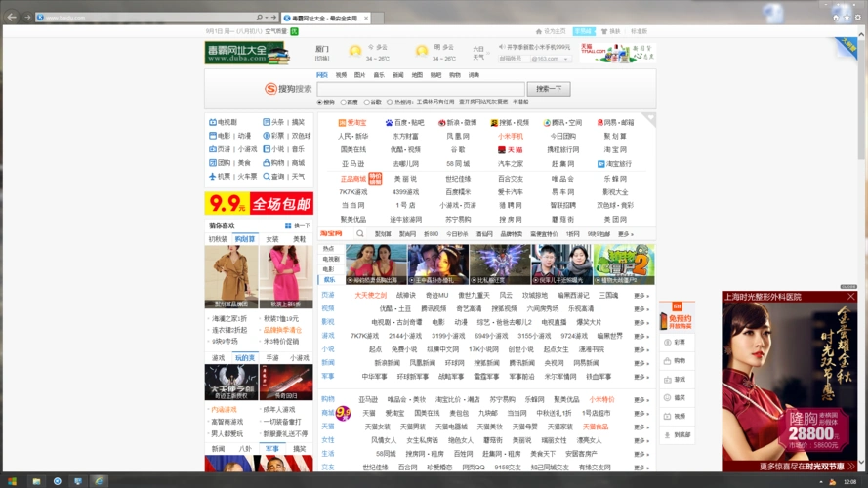Click the Tmall cat icon beside 天猫
This screenshot has height=488, width=868.
click(502, 150)
